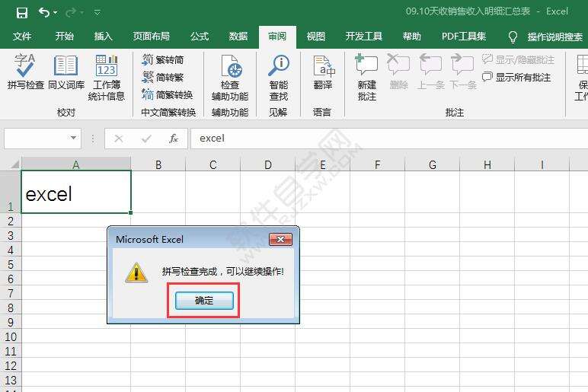
Task: Open the 文件 tab
Action: pos(22,37)
